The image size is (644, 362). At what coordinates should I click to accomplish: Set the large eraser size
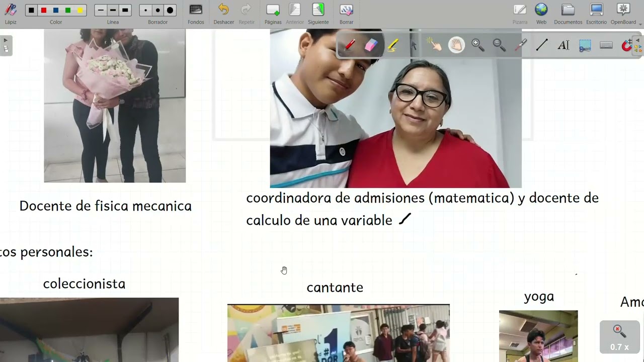pos(170,10)
